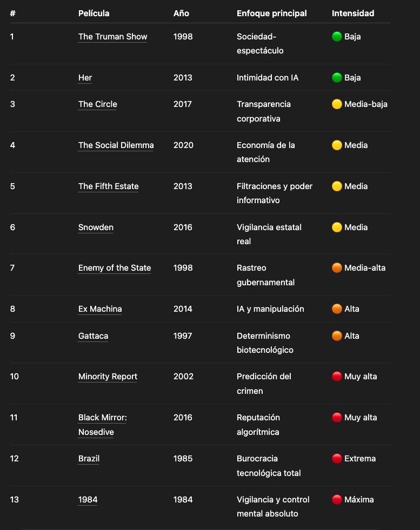Open the Minority Report link
Image resolution: width=420 pixels, height=530 pixels.
(108, 377)
